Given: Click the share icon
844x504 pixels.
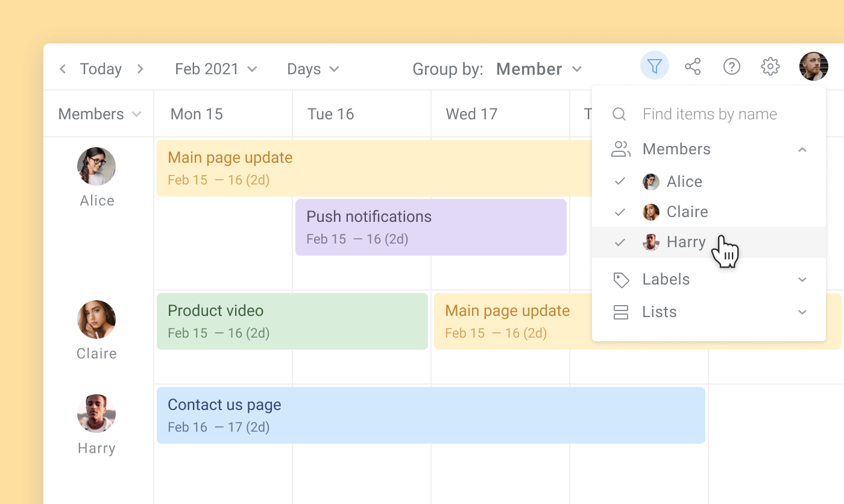Looking at the screenshot, I should (693, 66).
